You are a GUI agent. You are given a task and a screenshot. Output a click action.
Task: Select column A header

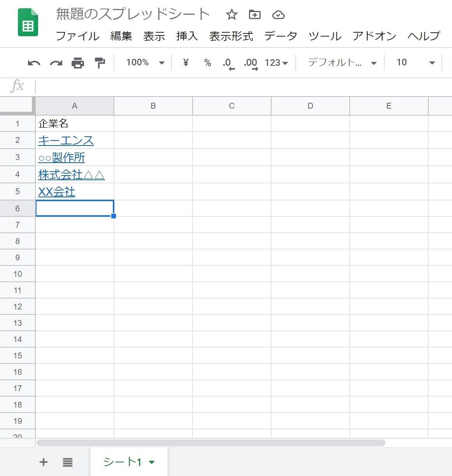[x=75, y=106]
